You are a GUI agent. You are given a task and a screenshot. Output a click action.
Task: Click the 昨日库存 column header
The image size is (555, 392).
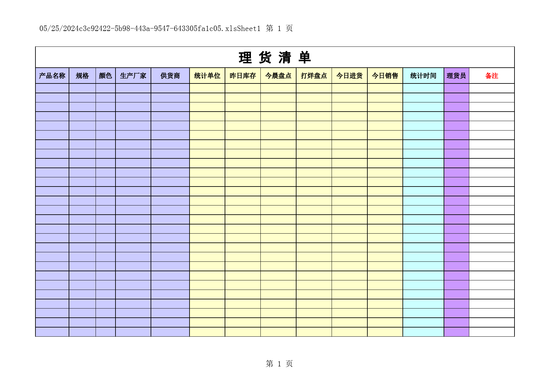[x=243, y=76]
